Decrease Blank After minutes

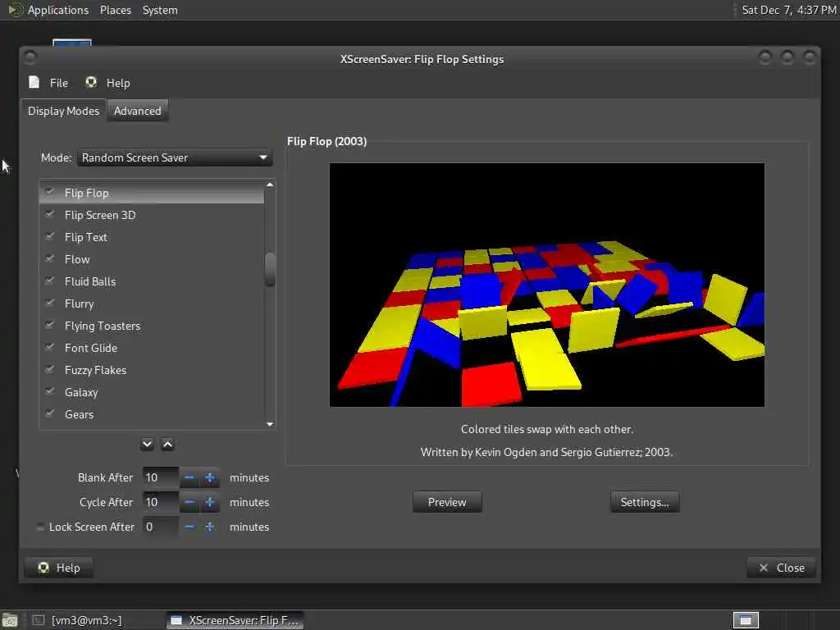(x=189, y=477)
